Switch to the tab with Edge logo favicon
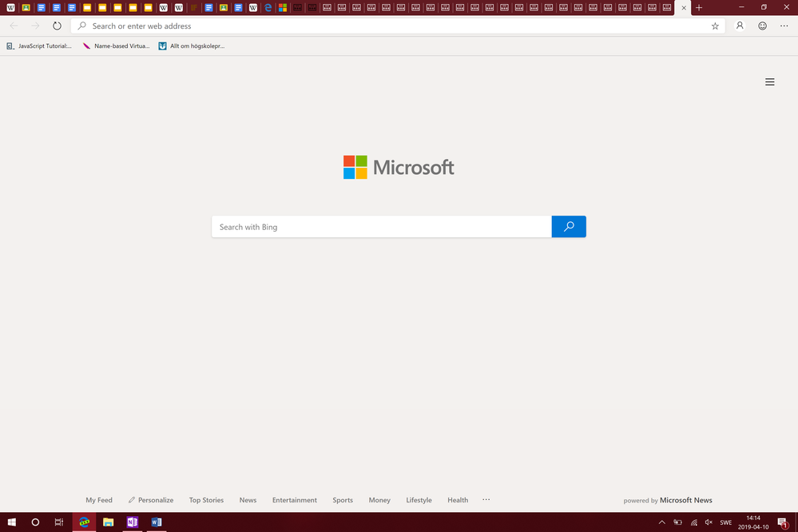Image resolution: width=798 pixels, height=532 pixels. click(x=268, y=8)
